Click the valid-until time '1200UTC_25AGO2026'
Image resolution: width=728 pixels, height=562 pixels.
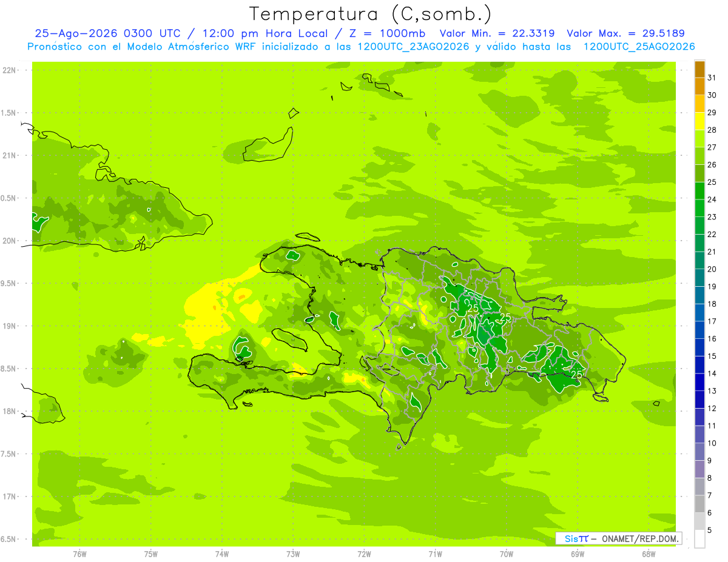coord(639,47)
